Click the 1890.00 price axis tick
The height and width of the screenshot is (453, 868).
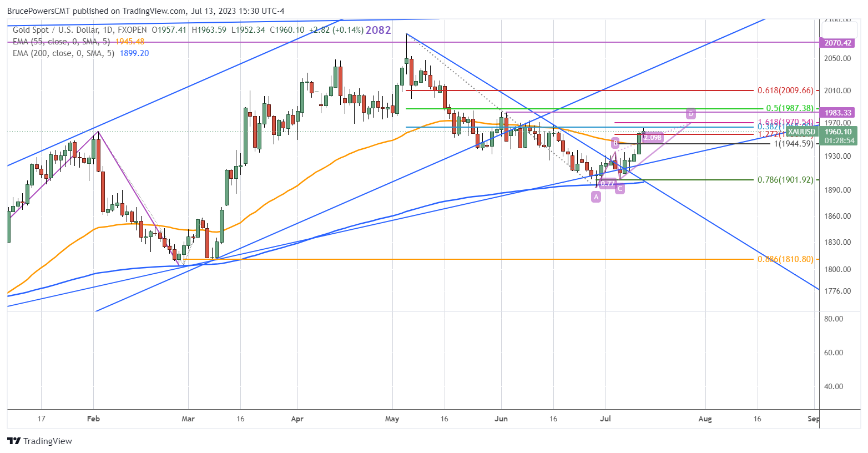point(837,190)
